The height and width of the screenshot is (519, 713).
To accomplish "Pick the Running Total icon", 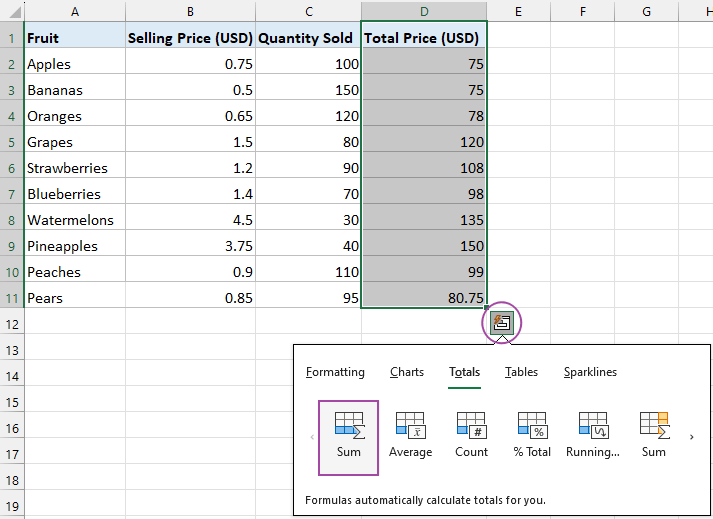I will tap(593, 434).
